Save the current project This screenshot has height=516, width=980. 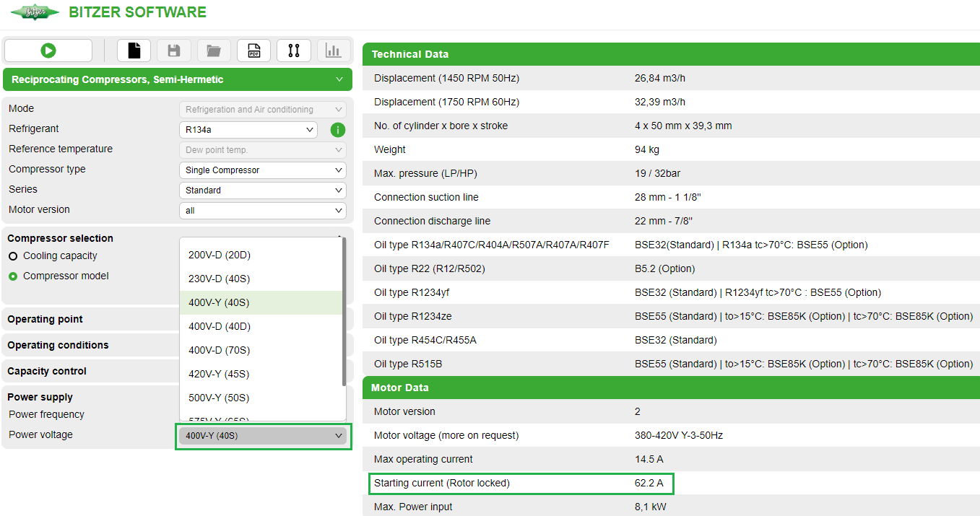click(x=173, y=51)
